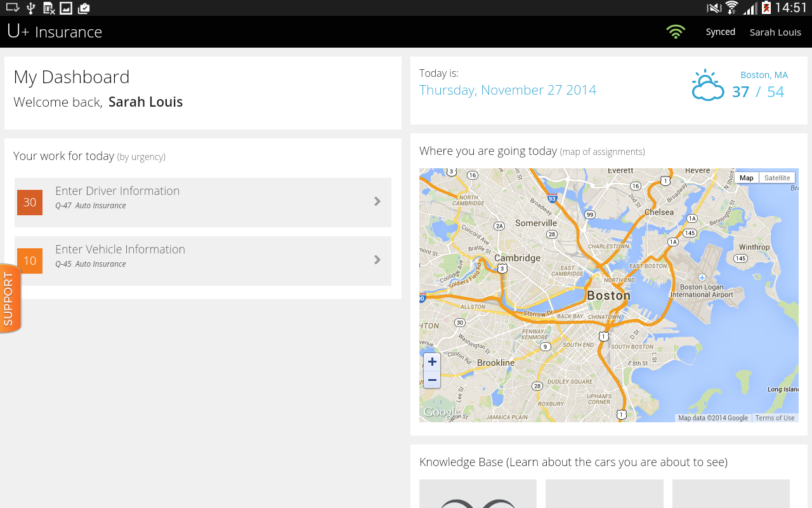Image resolution: width=812 pixels, height=508 pixels.
Task: Click the Boston Logan airport marker
Action: click(702, 278)
